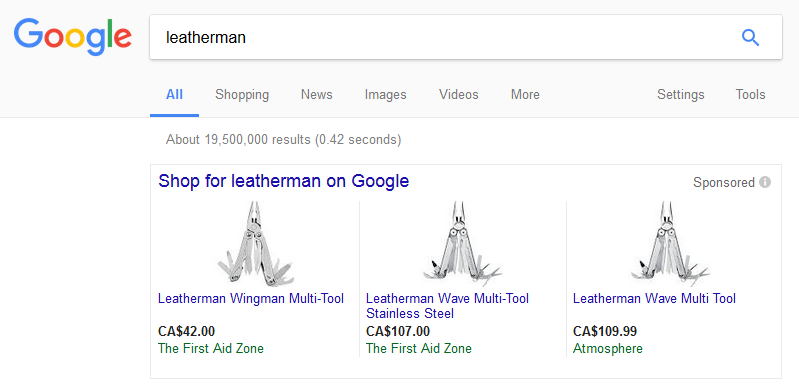Image resolution: width=799 pixels, height=391 pixels.
Task: Open the Leatherman Wingman product image
Action: (x=255, y=243)
